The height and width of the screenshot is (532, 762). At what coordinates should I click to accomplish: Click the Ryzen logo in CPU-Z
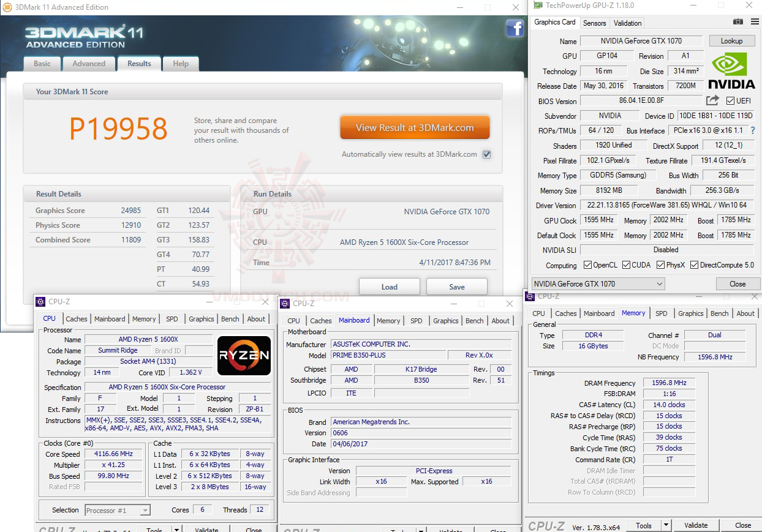tap(244, 355)
